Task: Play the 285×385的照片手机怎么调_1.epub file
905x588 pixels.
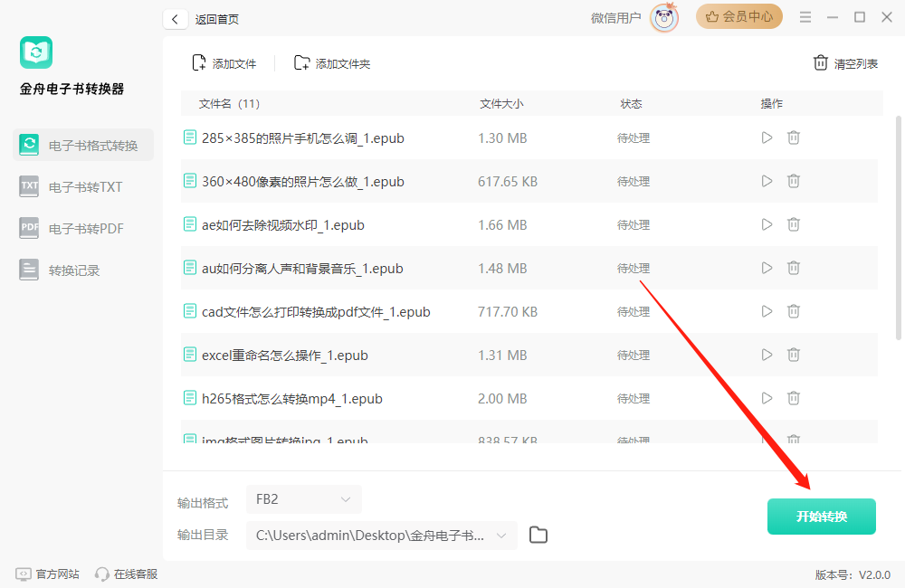Action: coord(767,138)
